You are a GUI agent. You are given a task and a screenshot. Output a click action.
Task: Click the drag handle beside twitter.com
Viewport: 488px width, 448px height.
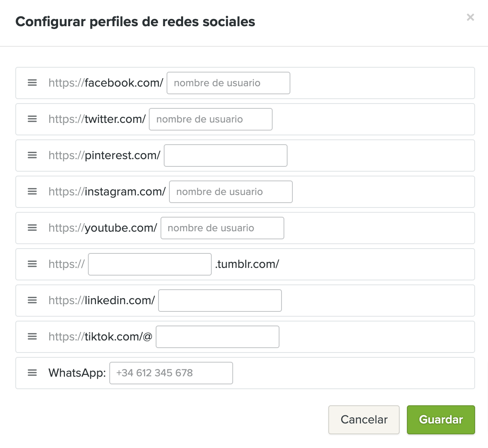tap(32, 119)
